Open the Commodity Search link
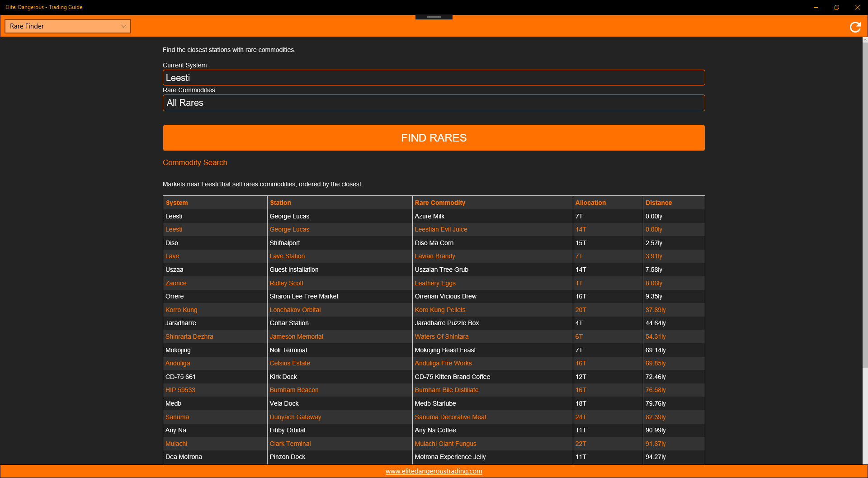Viewport: 868px width, 478px height. pos(195,163)
